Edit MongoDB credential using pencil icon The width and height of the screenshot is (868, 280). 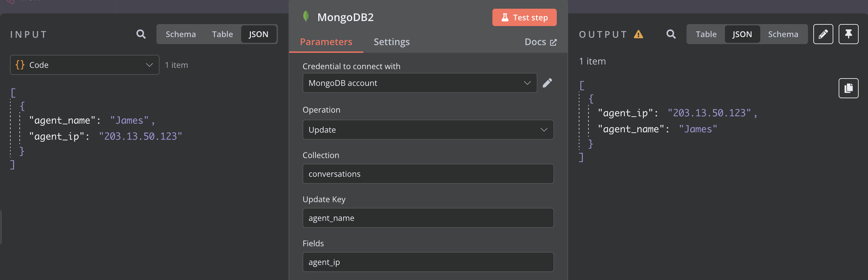pos(547,83)
